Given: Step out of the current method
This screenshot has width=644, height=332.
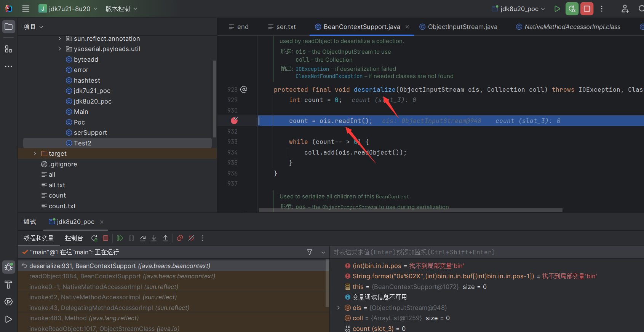Looking at the screenshot, I should (165, 238).
